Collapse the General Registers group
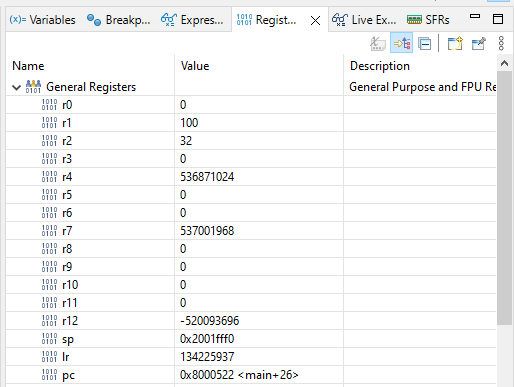The image size is (514, 387). pyautogui.click(x=16, y=88)
